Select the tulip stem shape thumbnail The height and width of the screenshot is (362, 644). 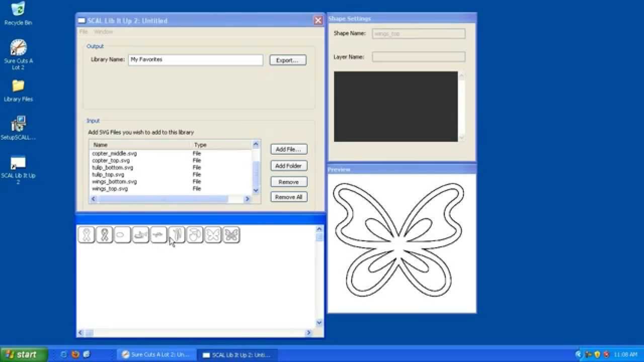(x=177, y=235)
